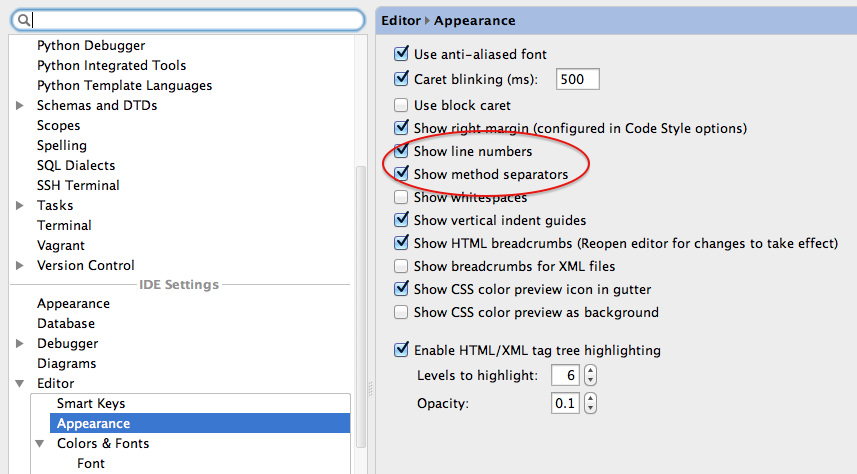857x474 pixels.
Task: Enable Show whitespaces checkbox
Action: pyautogui.click(x=401, y=197)
